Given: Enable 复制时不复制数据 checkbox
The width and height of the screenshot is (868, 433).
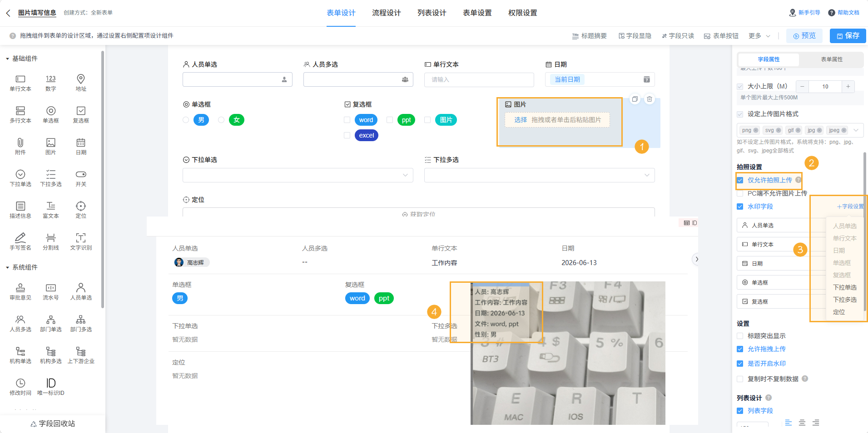Looking at the screenshot, I should 740,379.
